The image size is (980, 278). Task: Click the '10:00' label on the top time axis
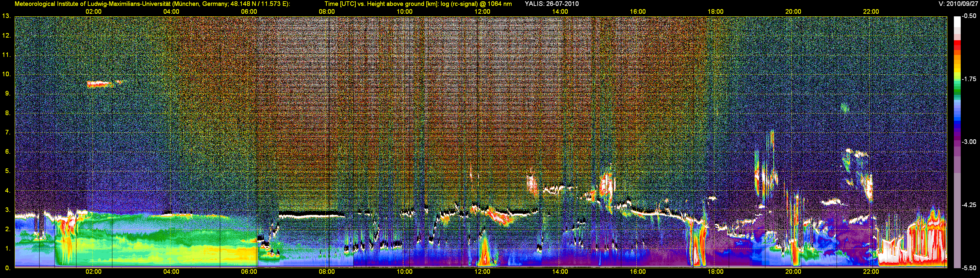coord(404,12)
